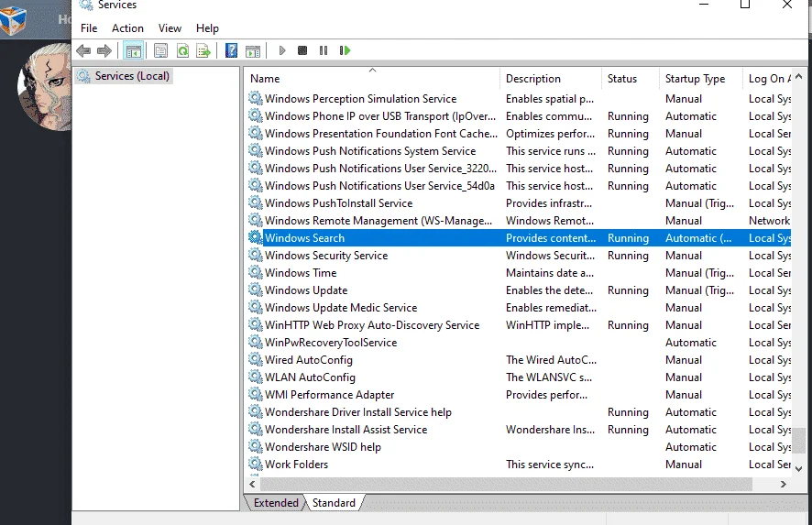Screen dimensions: 812x525
Task: Toggle Show/Hide Console Tree icon
Action: coord(134,50)
